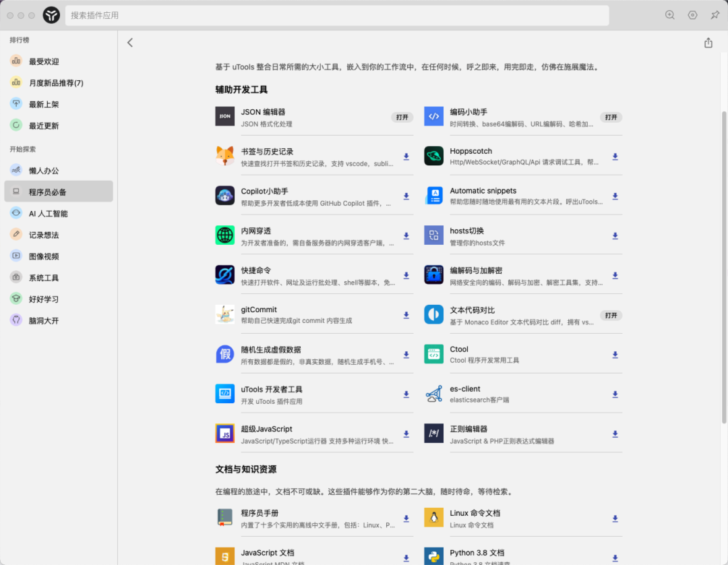Screen dimensions: 728x565
Task: Download Copilot小助手 plugin
Action: [406, 196]
